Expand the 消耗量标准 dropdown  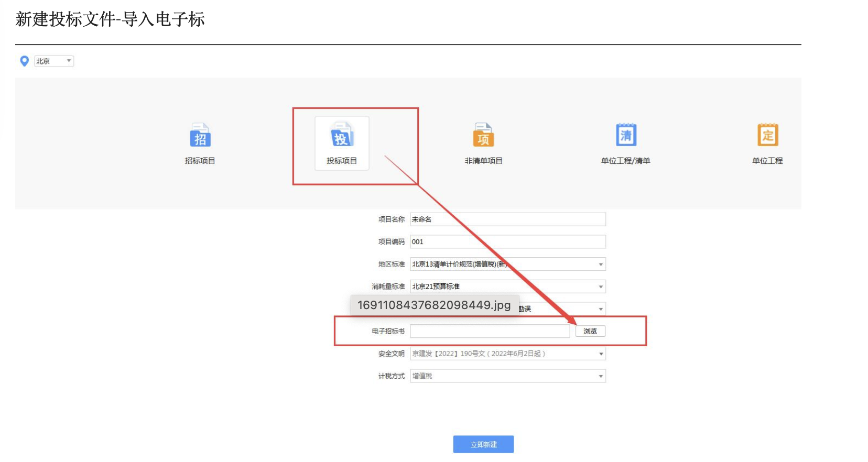(x=508, y=287)
